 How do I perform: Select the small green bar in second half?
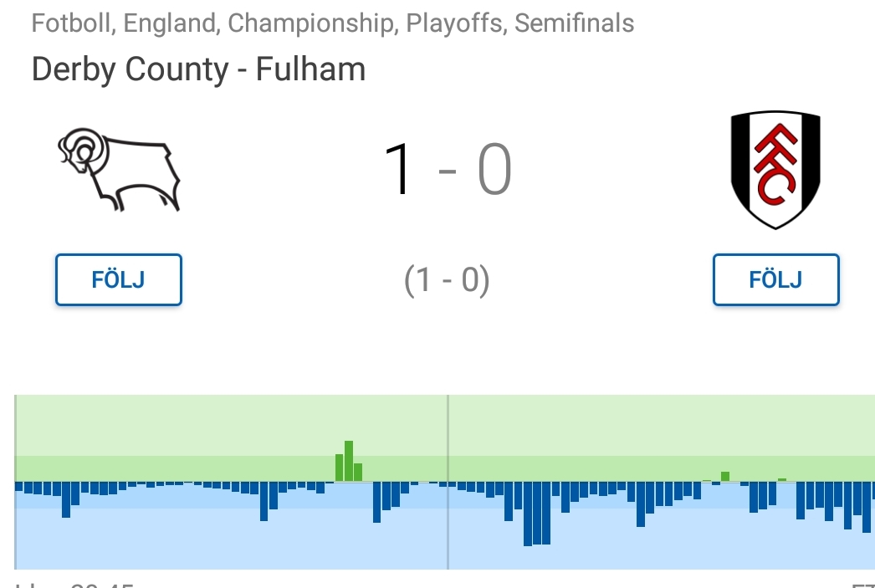[725, 477]
